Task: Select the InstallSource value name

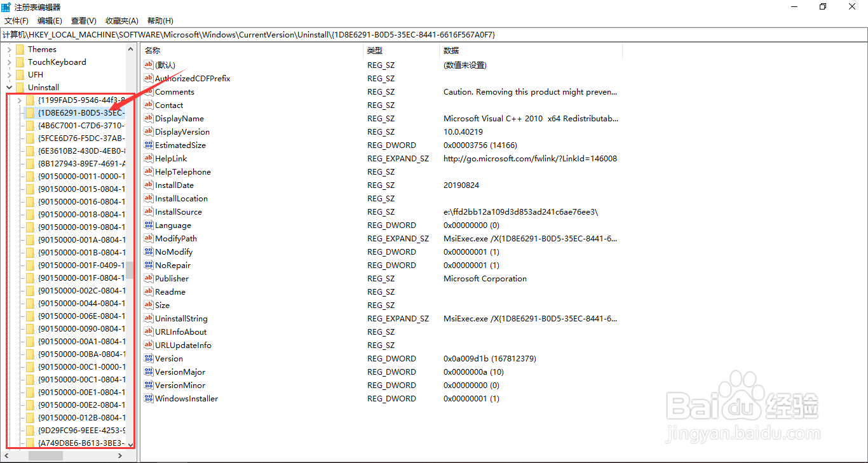Action: point(179,211)
